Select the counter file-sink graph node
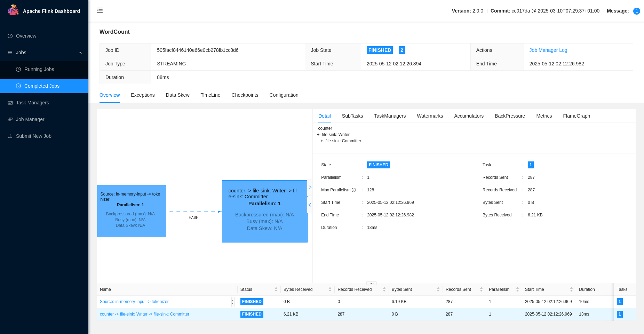Screen dimensions: 644x334 [264, 211]
